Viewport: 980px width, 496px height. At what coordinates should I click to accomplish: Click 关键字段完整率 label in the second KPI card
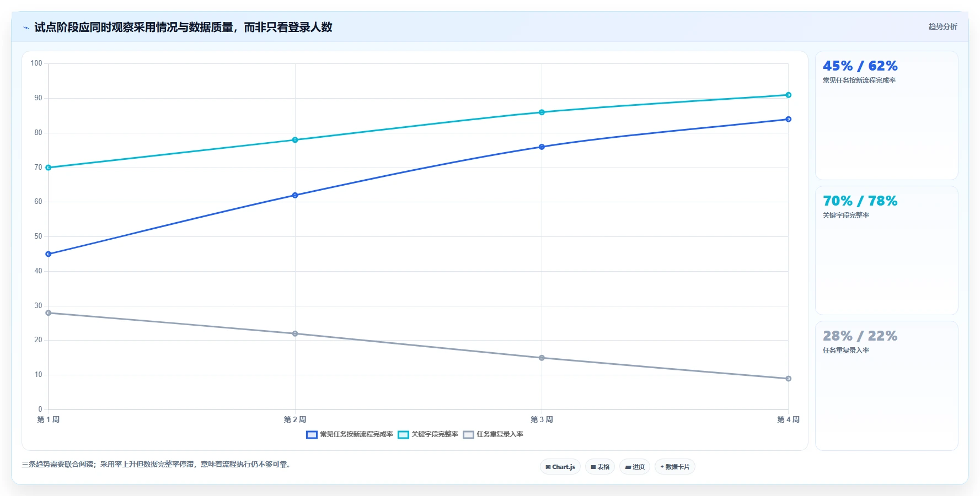point(845,215)
